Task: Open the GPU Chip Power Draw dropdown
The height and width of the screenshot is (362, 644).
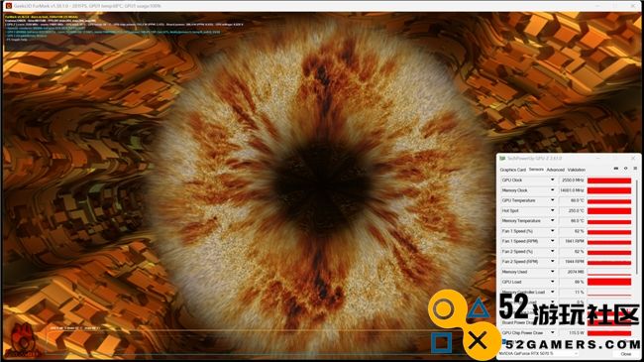Action: pyautogui.click(x=553, y=332)
